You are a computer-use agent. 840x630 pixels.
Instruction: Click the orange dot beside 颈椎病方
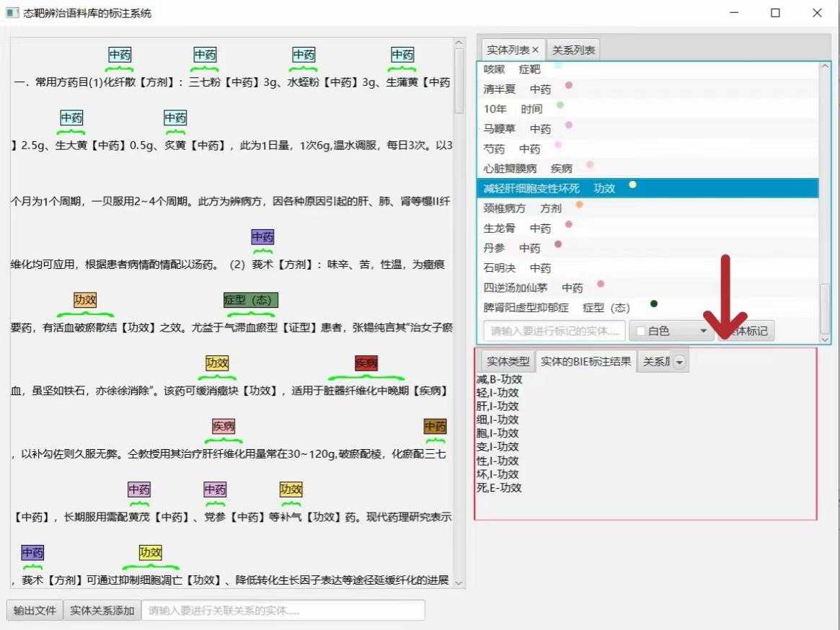click(579, 205)
